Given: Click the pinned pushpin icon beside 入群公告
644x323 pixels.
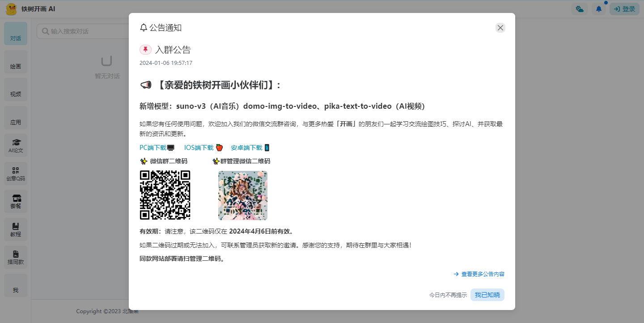Looking at the screenshot, I should (145, 50).
